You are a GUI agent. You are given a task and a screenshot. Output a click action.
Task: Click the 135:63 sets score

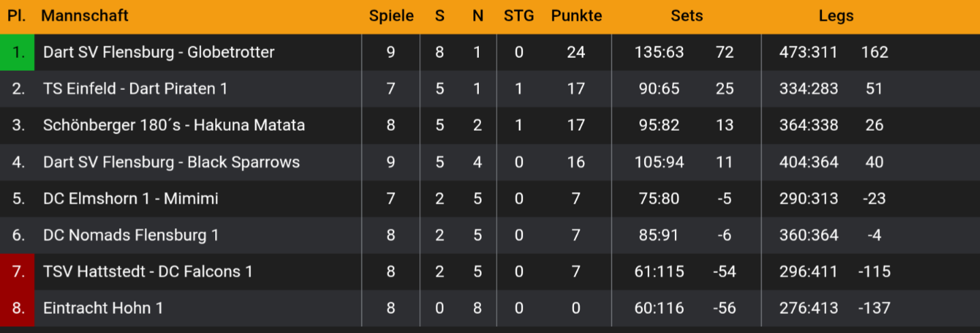(659, 52)
